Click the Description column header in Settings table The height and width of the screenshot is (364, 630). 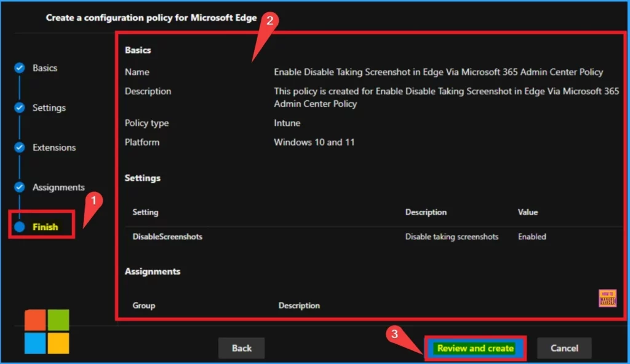click(x=426, y=212)
